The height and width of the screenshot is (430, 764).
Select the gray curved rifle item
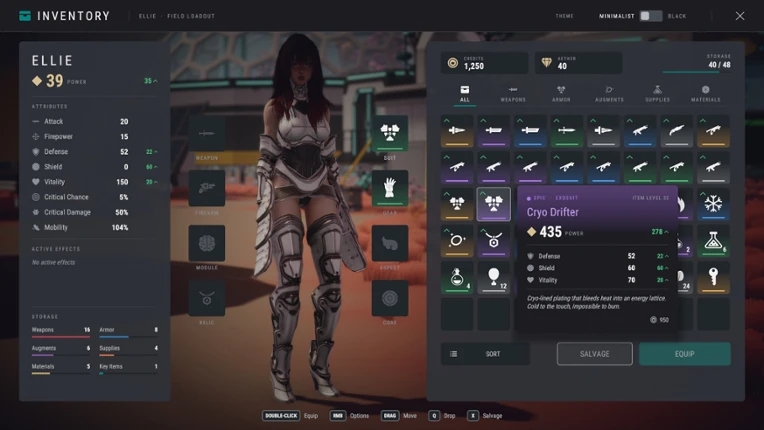coord(676,131)
